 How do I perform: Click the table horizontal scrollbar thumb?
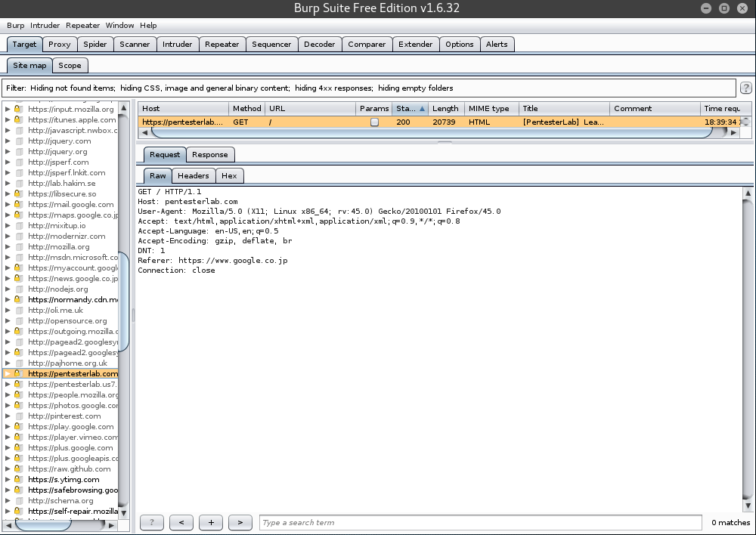[x=432, y=132]
